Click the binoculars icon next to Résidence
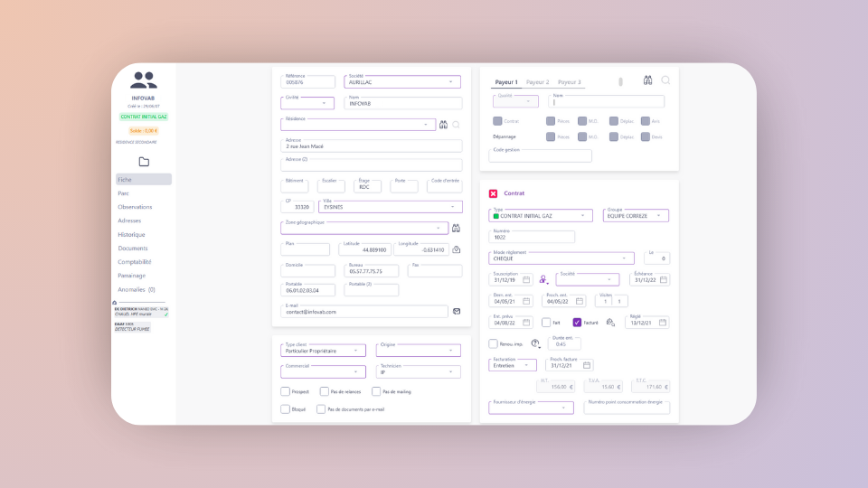The width and height of the screenshot is (868, 488). pos(443,125)
